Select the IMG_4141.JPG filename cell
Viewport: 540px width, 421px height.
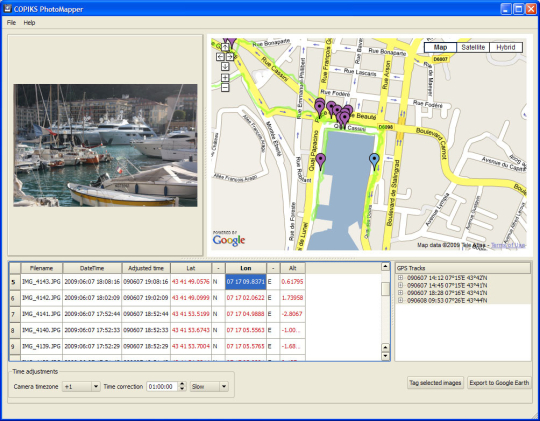tap(42, 314)
